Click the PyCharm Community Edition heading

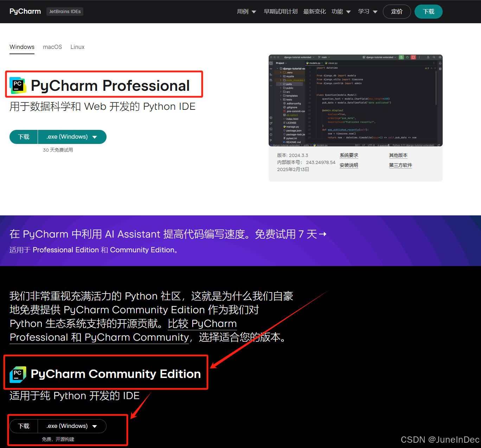pyautogui.click(x=116, y=374)
